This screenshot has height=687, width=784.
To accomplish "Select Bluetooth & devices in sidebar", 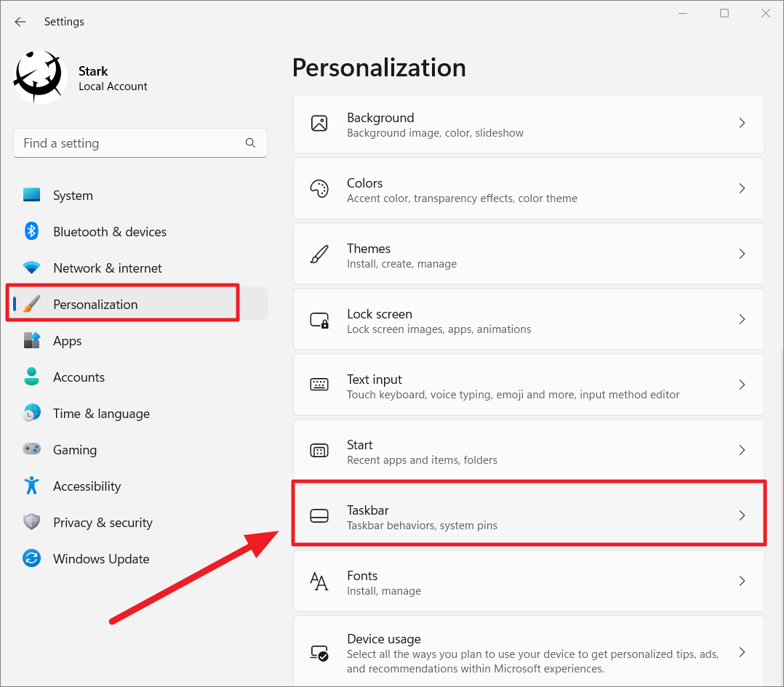I will pyautogui.click(x=111, y=231).
